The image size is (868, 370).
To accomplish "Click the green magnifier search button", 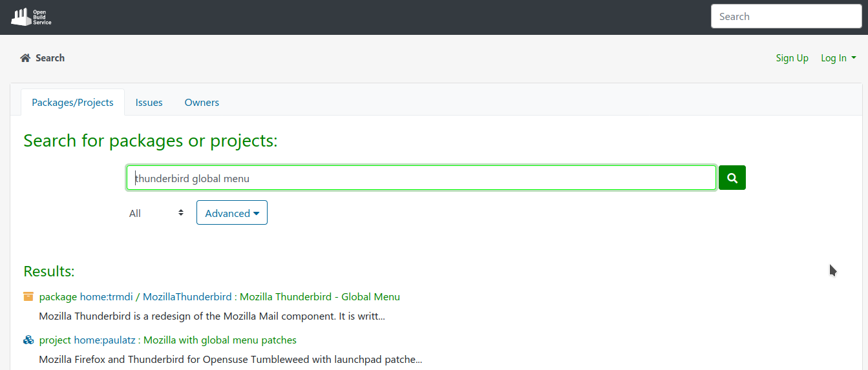I will [x=732, y=178].
